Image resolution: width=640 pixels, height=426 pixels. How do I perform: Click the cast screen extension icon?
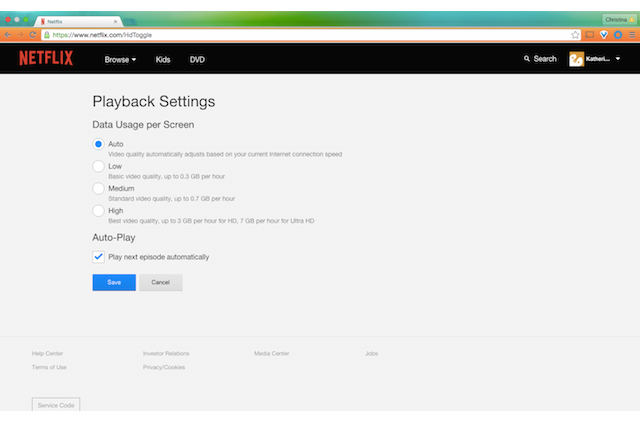click(591, 34)
